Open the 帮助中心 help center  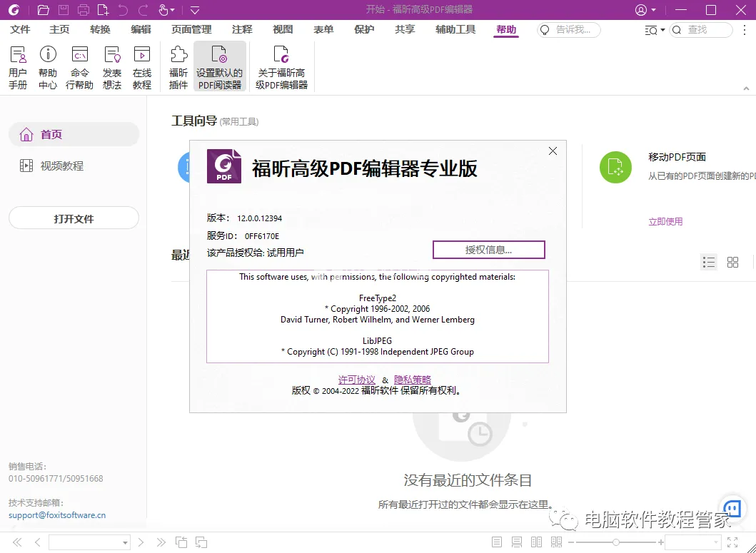coord(48,68)
